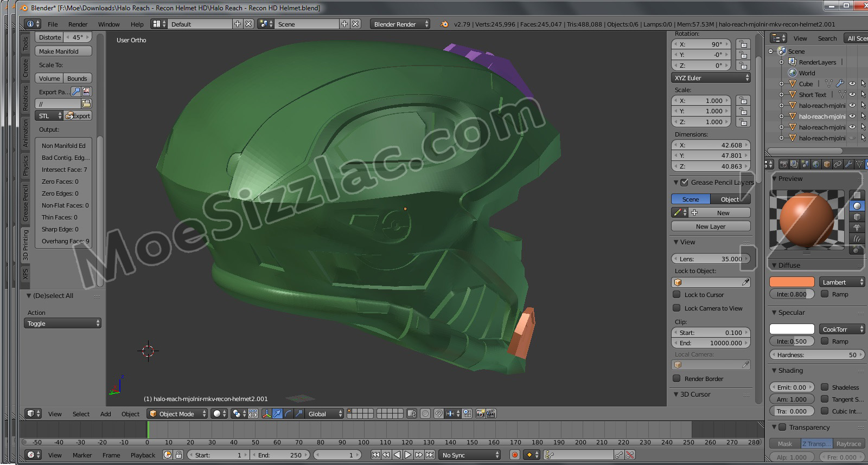Viewport: 868px width, 465px height.
Task: Open the World properties globe tab
Action: click(816, 164)
